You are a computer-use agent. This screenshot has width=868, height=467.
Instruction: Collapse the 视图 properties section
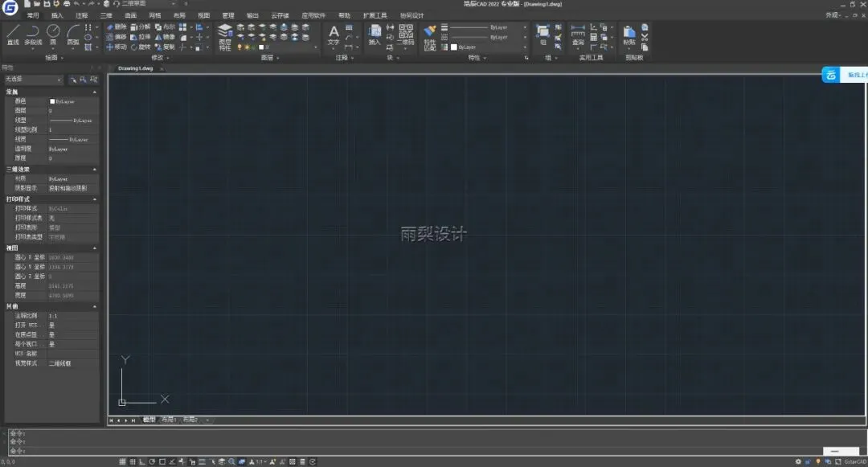point(94,248)
